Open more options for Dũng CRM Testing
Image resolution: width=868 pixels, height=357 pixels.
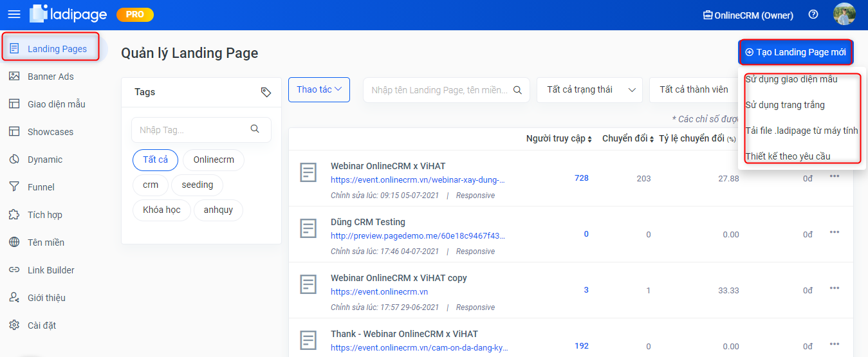pos(835,232)
